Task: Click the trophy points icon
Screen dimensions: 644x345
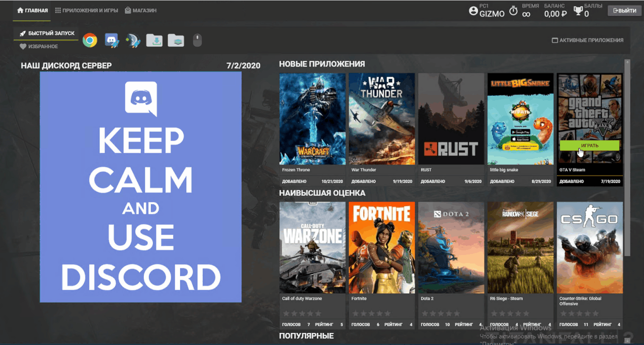Action: [578, 11]
